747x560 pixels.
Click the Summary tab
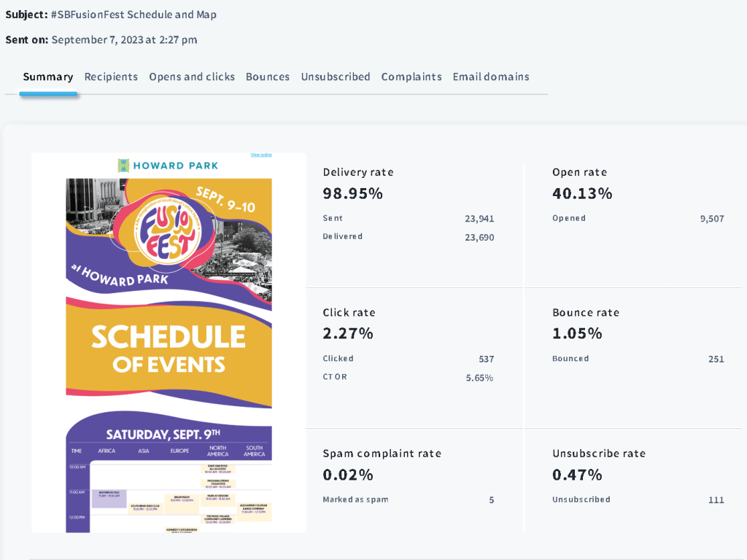48,77
